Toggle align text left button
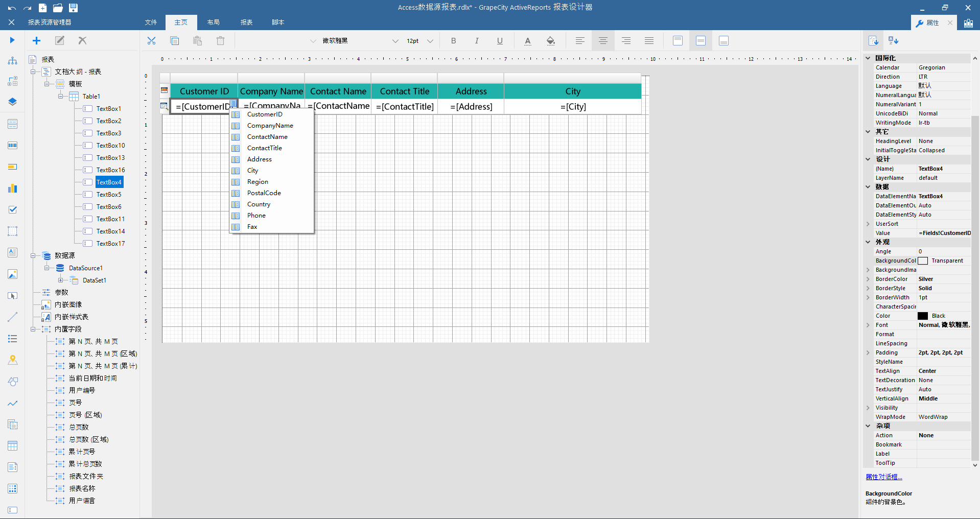This screenshot has width=980, height=519. pos(579,41)
